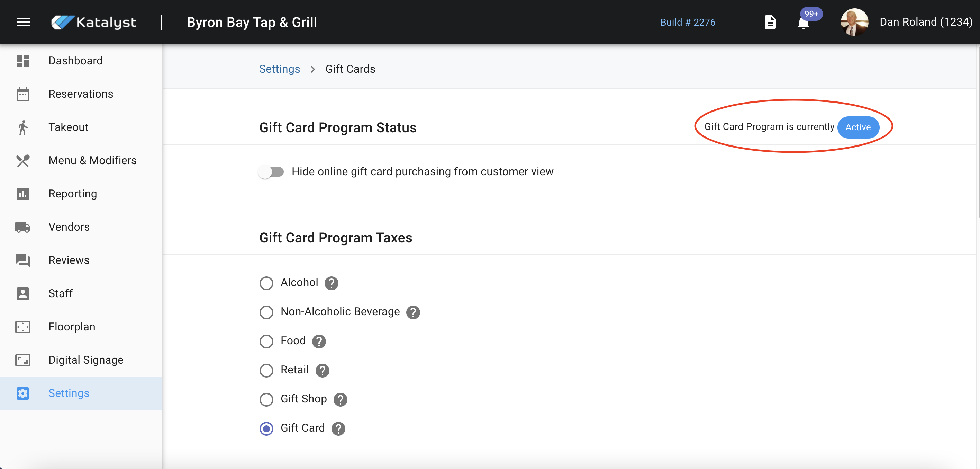Select the Non-Alcoholic Beverage radio option
980x469 pixels.
pyautogui.click(x=266, y=312)
